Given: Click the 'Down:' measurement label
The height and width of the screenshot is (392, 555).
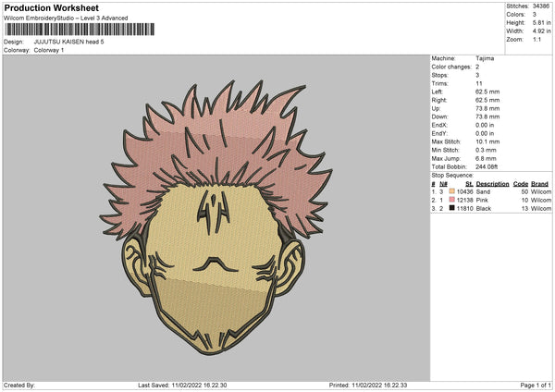Looking at the screenshot, I should pyautogui.click(x=439, y=116).
